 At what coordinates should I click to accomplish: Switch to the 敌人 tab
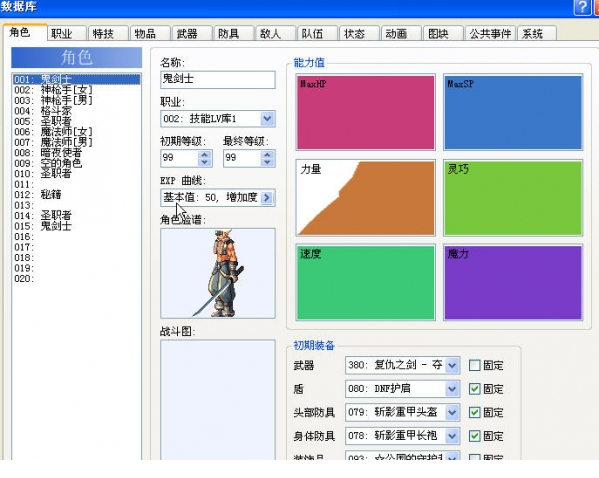click(276, 34)
